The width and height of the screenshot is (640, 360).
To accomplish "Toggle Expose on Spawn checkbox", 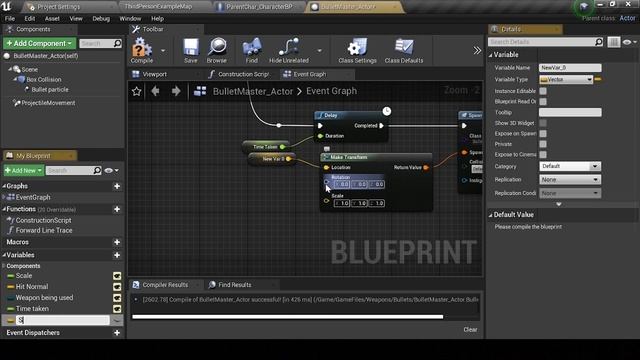I will pos(543,133).
